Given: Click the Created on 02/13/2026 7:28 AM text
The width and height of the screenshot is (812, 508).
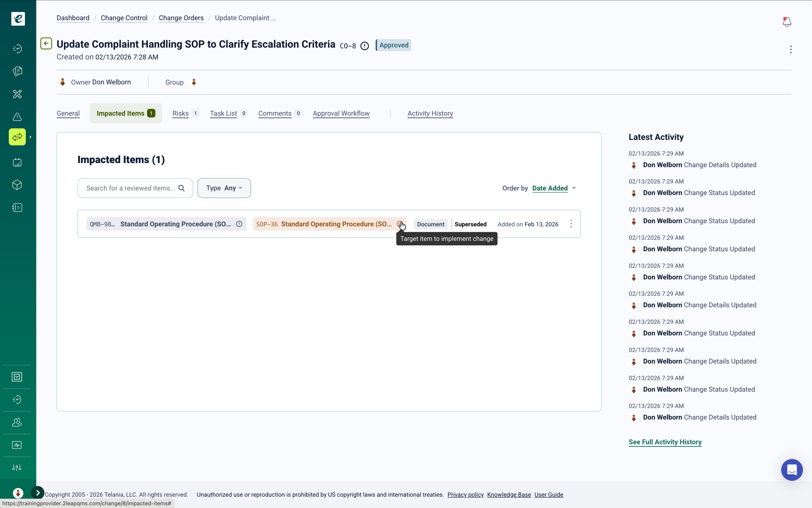Looking at the screenshot, I should point(108,57).
